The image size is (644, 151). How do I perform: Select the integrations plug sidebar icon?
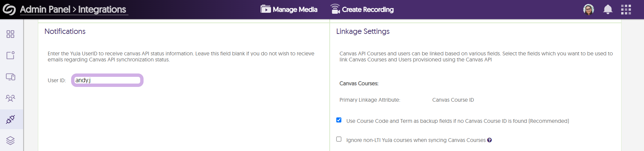[x=10, y=119]
